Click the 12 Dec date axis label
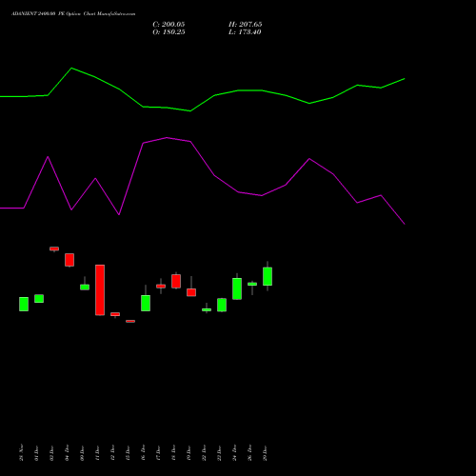Viewport: 476px width, 476px height. [x=112, y=453]
